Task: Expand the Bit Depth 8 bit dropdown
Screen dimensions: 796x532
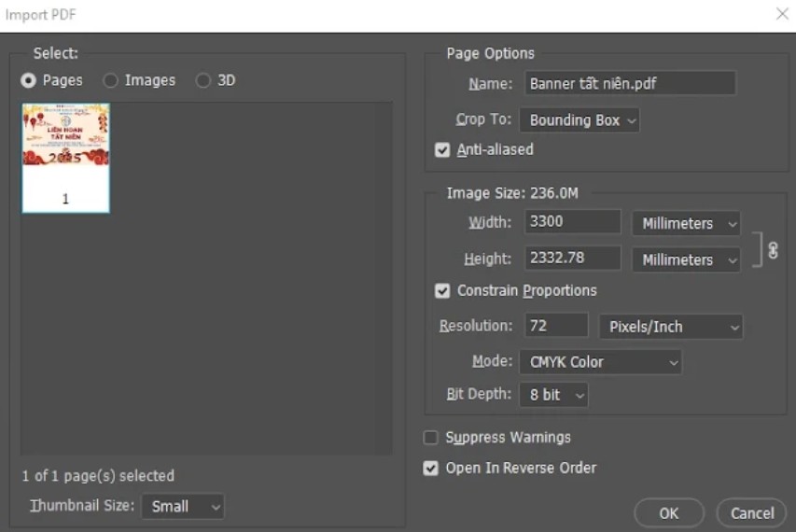Action: tap(555, 395)
